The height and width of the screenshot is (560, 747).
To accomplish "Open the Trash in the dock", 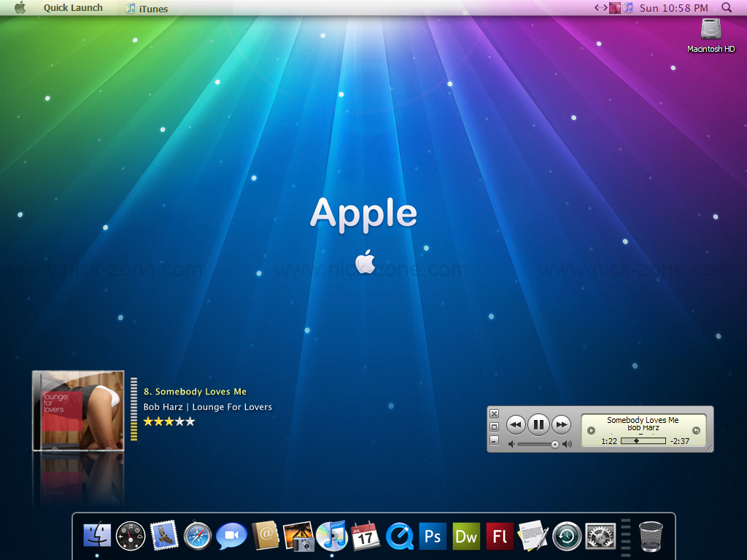I will coord(651,536).
